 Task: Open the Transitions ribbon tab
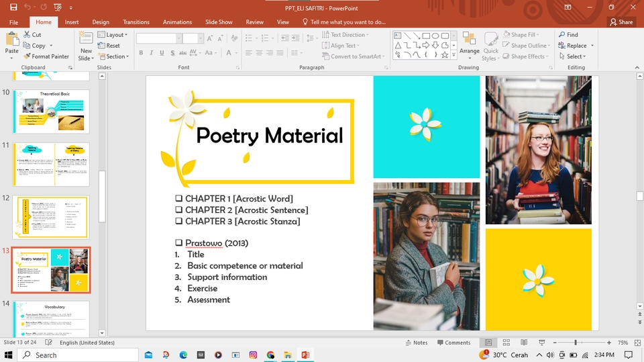[x=136, y=22]
